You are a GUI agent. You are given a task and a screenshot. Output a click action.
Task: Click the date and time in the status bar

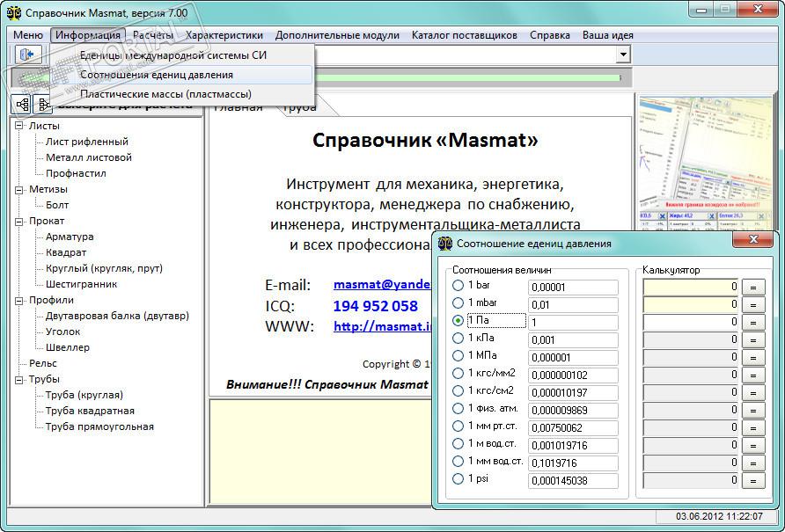[x=719, y=516]
